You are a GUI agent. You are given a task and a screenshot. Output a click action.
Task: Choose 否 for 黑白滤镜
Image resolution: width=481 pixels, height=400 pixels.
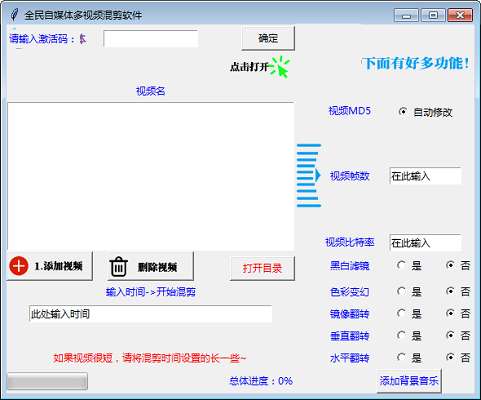pos(450,265)
